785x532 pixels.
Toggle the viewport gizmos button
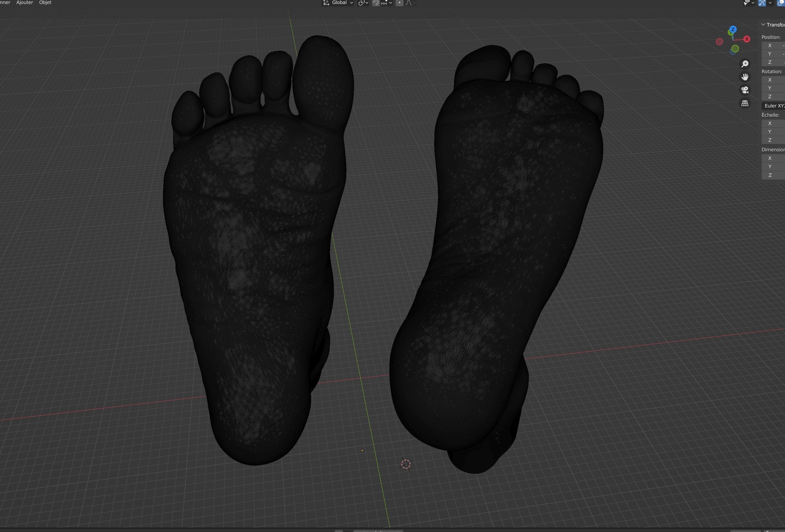(762, 3)
